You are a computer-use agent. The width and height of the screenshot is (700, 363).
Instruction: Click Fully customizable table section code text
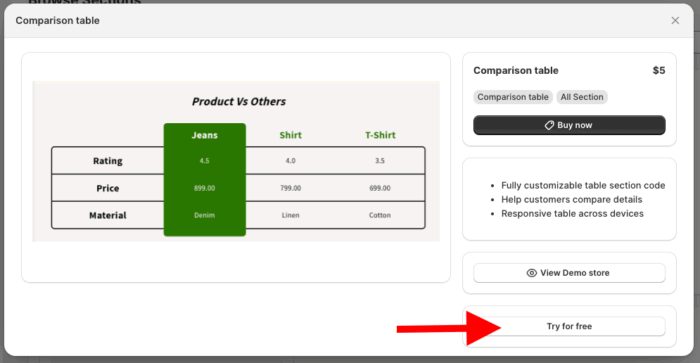tap(583, 185)
